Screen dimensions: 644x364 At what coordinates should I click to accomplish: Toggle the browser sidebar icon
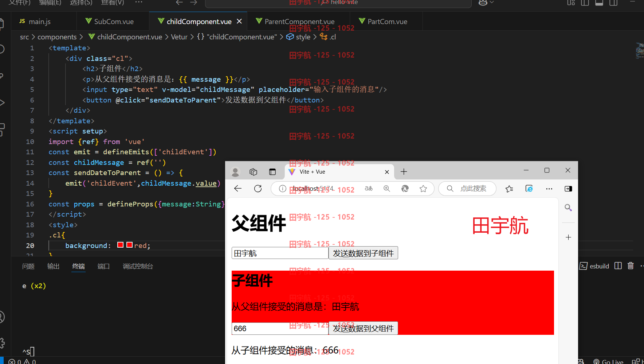tap(568, 189)
